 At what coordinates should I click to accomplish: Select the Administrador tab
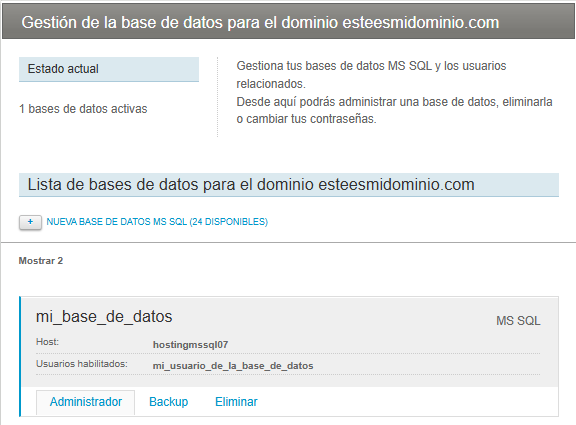point(86,402)
